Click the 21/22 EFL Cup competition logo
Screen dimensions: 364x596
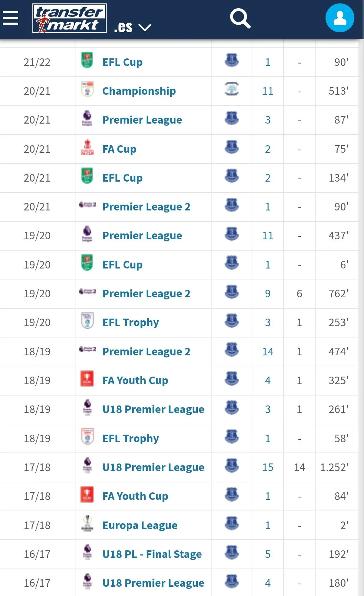87,60
